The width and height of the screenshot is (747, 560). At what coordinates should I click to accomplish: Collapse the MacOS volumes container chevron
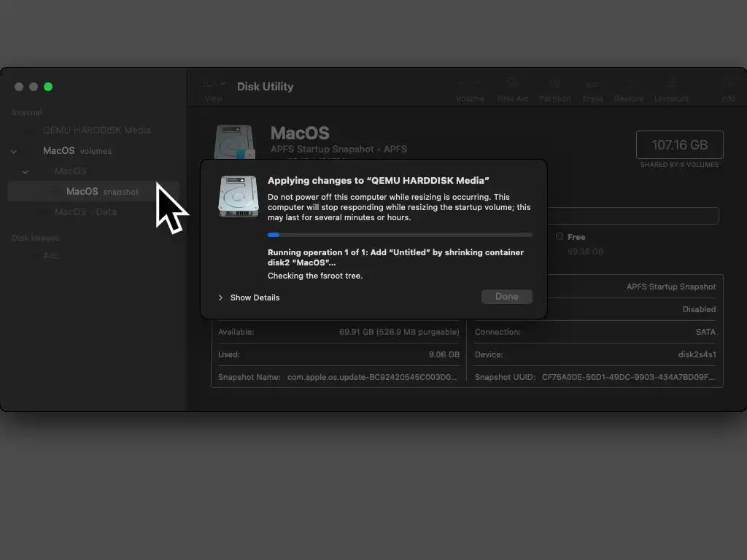tap(14, 152)
